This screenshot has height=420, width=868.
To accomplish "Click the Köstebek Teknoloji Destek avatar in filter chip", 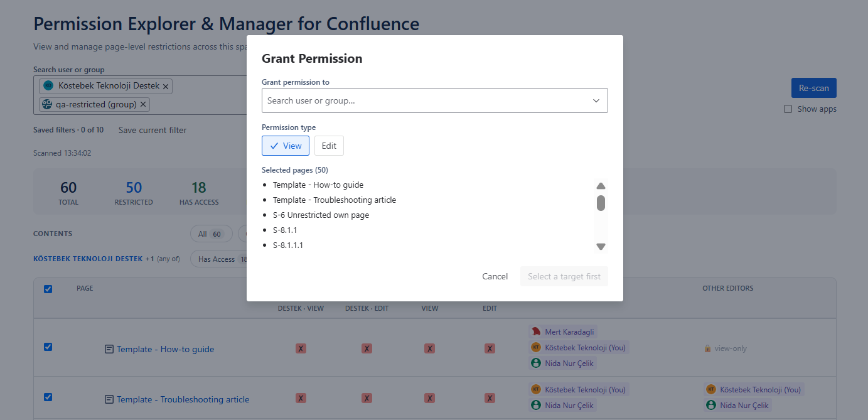I will [48, 85].
